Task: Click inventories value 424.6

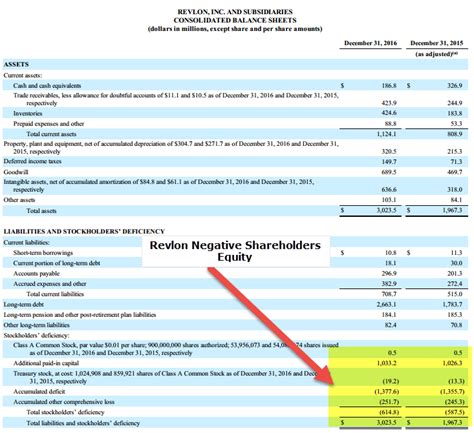Action: click(389, 113)
